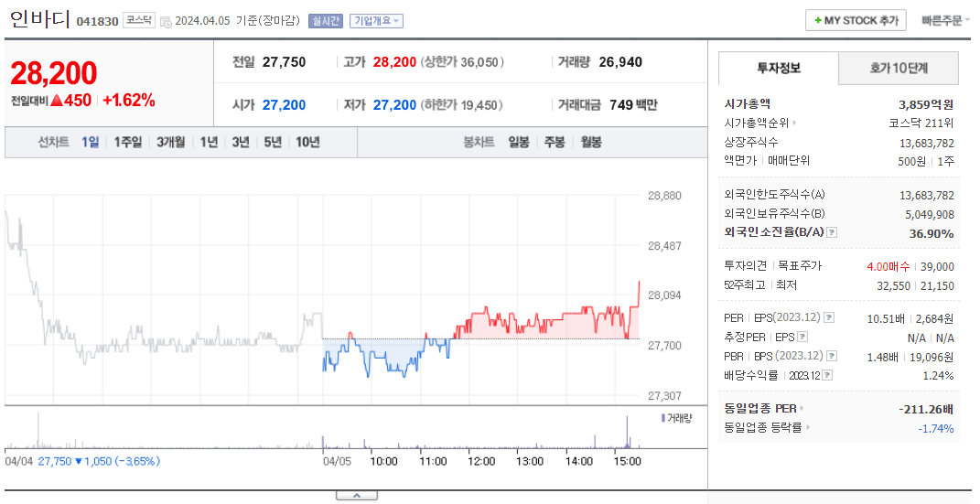Open help icon next to PER EPS(2023.12)
Image resolution: width=980 pixels, height=504 pixels.
click(829, 317)
